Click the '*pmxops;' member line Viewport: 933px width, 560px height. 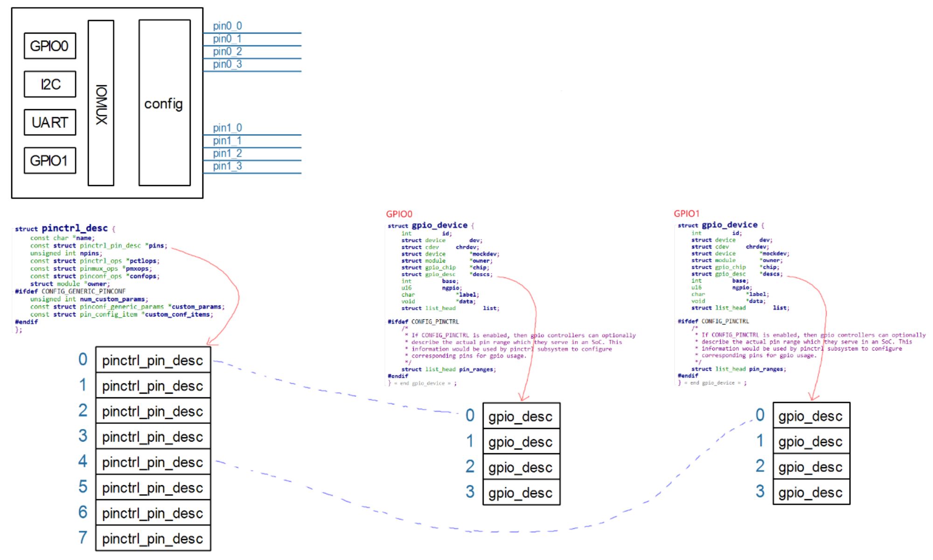click(91, 269)
